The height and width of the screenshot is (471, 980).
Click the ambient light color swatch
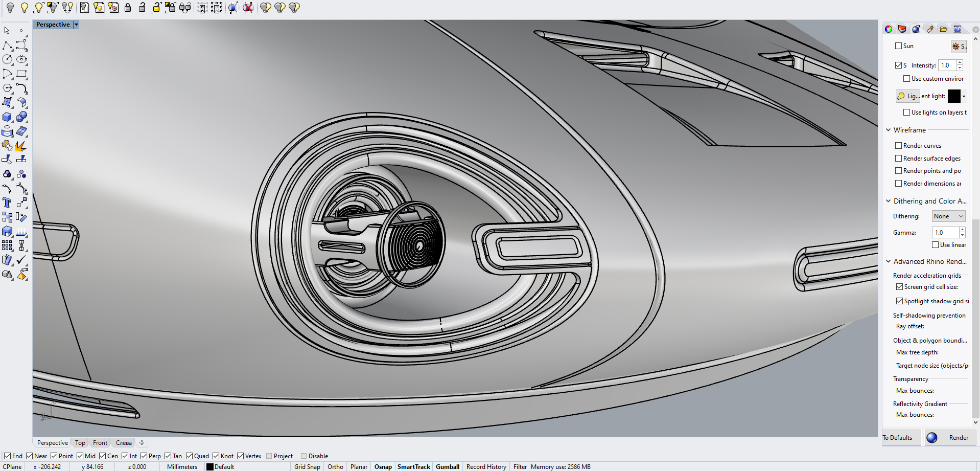tap(954, 96)
